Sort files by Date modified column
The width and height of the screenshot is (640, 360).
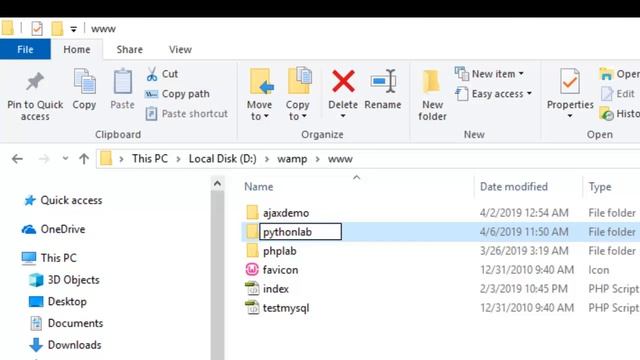(514, 187)
